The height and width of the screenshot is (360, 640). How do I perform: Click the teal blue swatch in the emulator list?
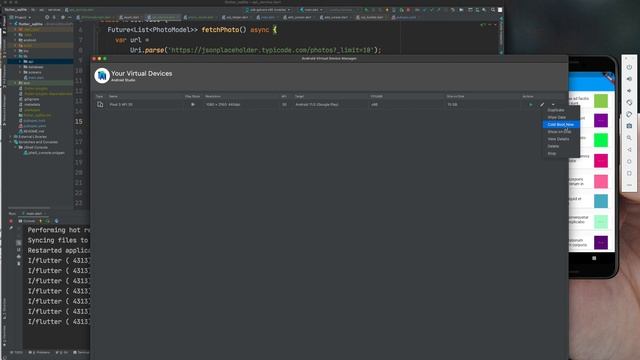pos(601,201)
